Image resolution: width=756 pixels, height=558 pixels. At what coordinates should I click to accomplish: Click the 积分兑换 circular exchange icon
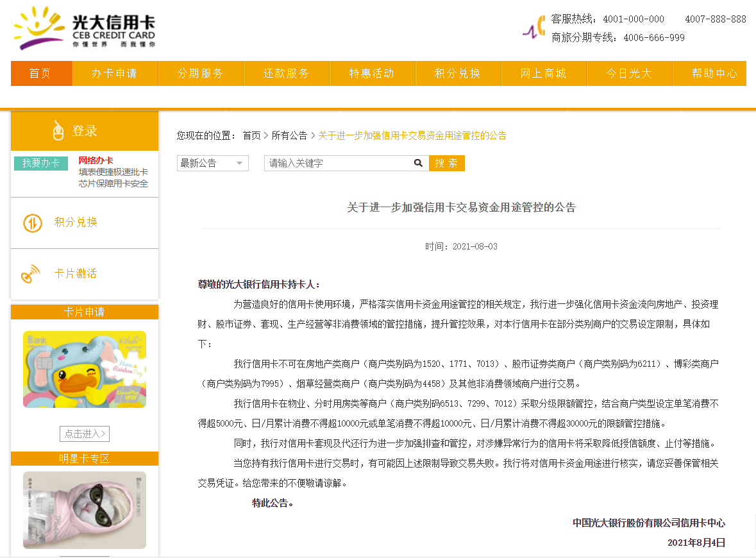[x=33, y=223]
